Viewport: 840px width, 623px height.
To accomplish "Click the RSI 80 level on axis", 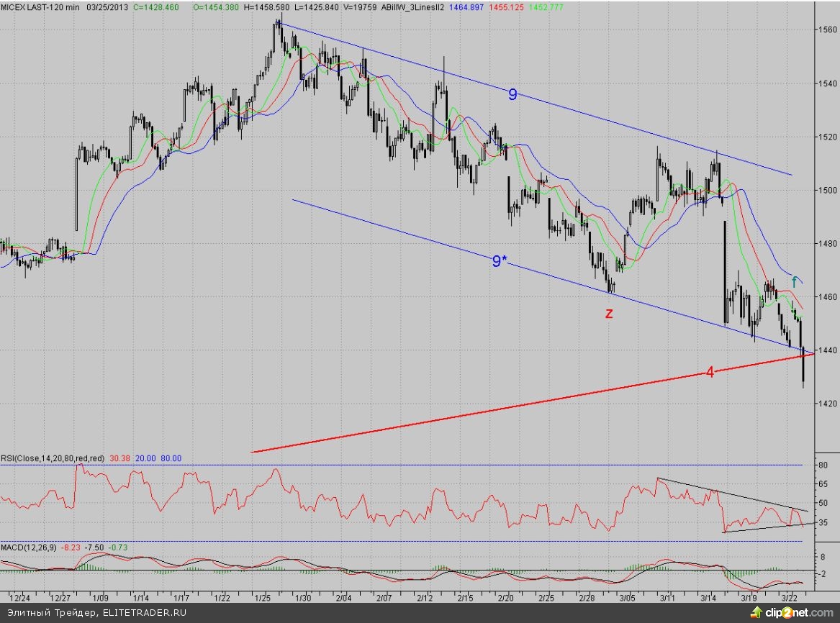I will [x=823, y=465].
